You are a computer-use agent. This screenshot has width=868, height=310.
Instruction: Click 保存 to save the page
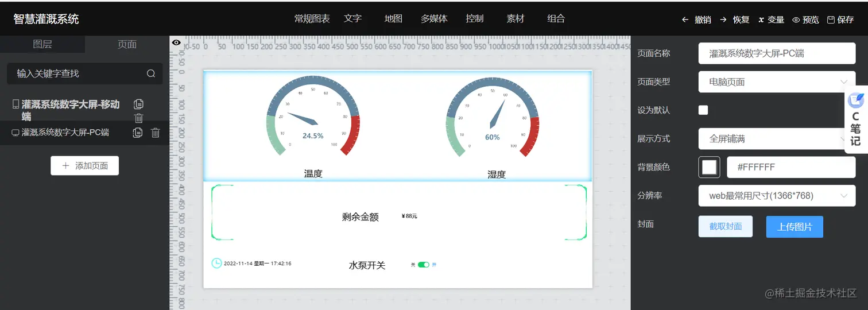coord(840,20)
